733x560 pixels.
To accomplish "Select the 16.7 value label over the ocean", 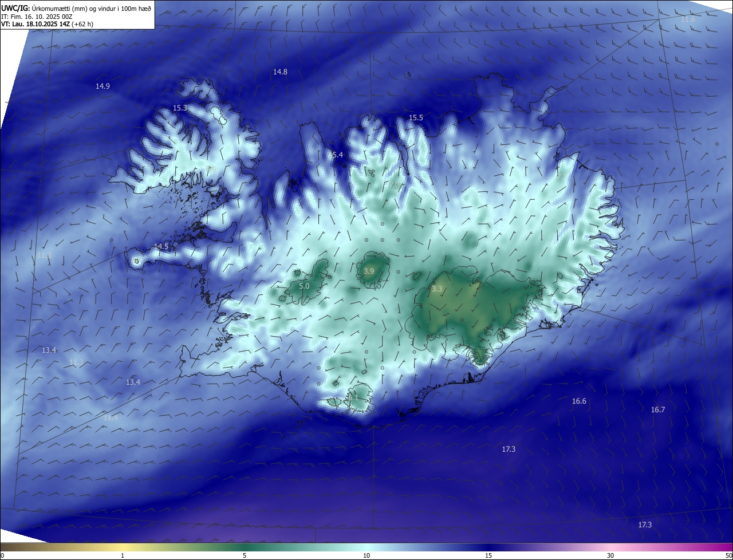I will (x=658, y=409).
